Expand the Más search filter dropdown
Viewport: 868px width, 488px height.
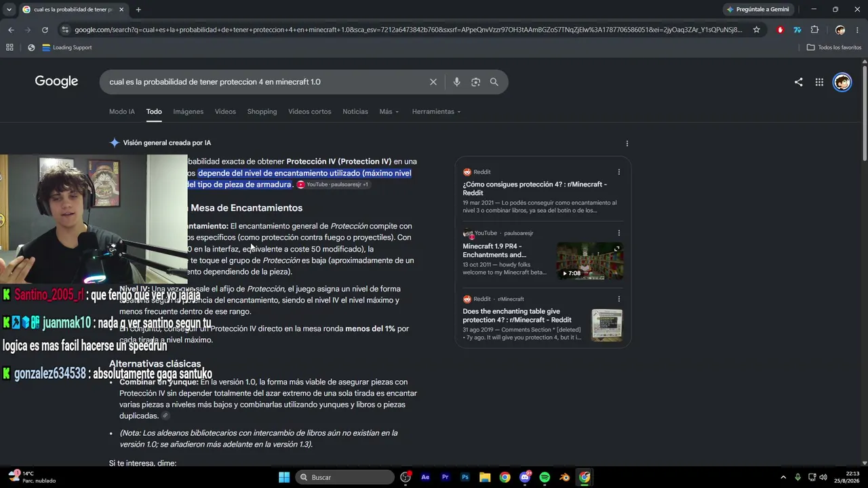point(389,112)
